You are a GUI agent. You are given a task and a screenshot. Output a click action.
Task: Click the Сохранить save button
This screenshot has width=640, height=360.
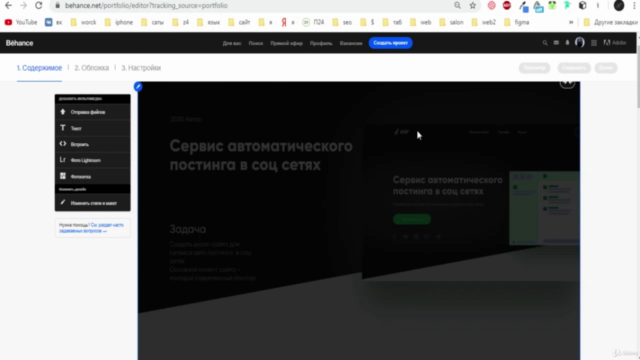pos(574,68)
